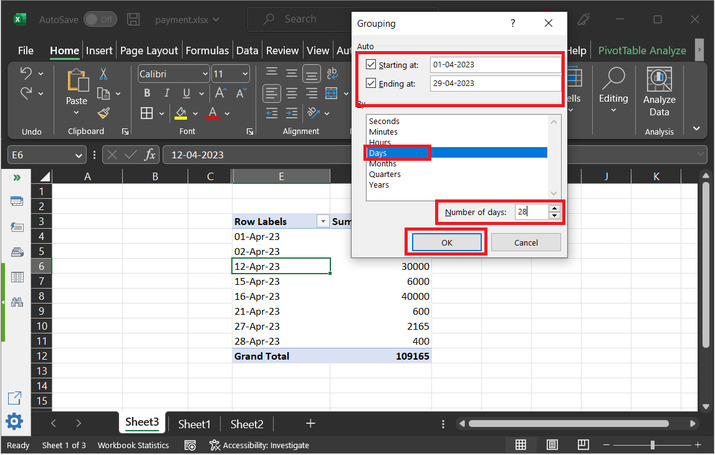Image resolution: width=715 pixels, height=455 pixels.
Task: Open the Calibri font name dropdown
Action: click(204, 74)
